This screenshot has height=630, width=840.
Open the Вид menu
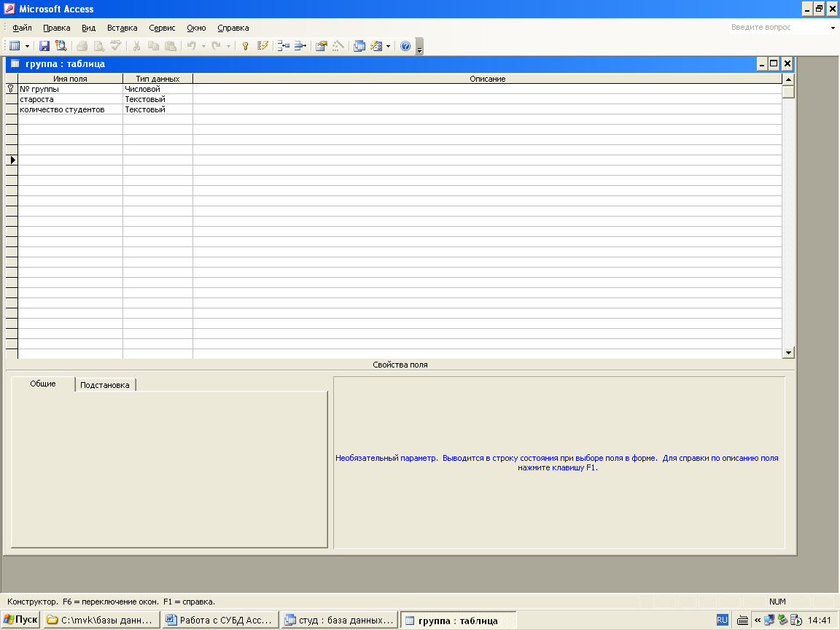point(88,28)
